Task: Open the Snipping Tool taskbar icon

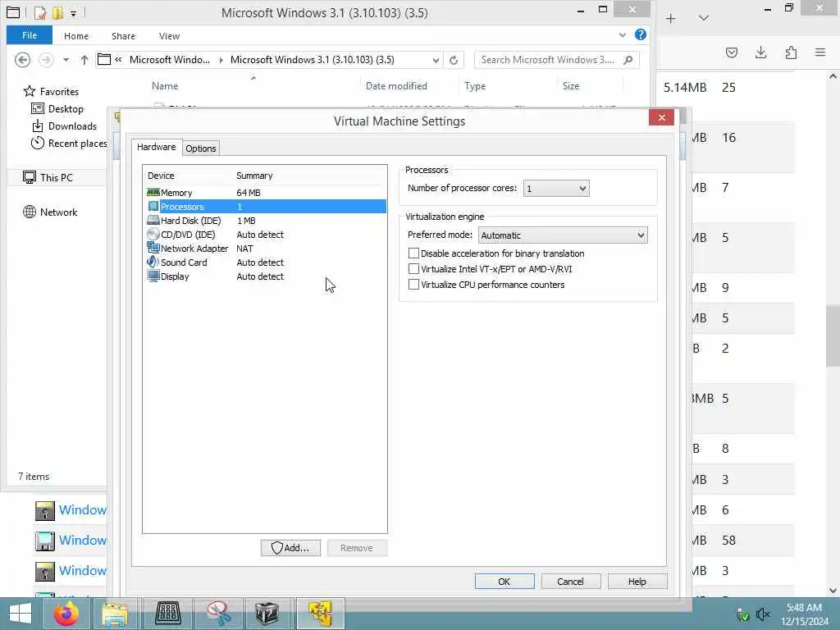Action: click(x=218, y=614)
